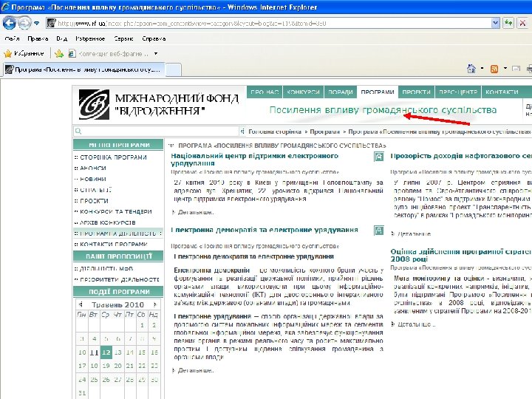Go to previous month in calendar
Screen dimensions: 532x399
[81, 304]
